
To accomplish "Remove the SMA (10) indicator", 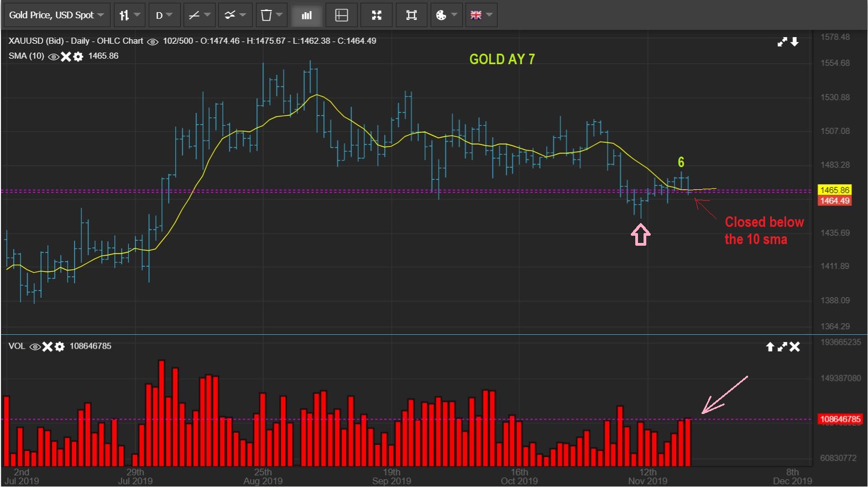I will pos(66,56).
